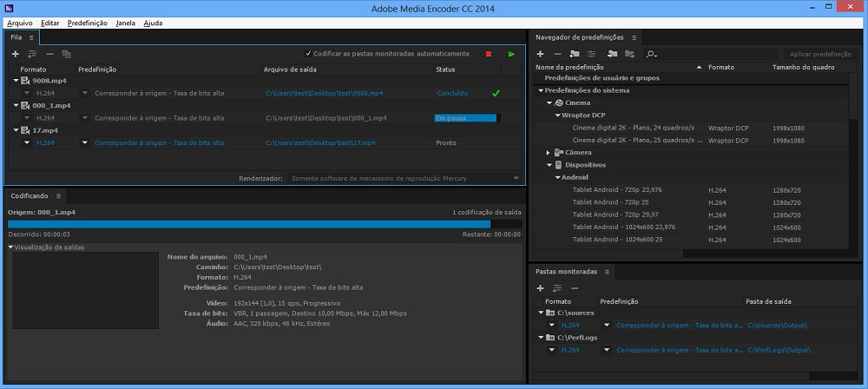Toggle Codificar as pastas monitoradas automaticamente
Image resolution: width=868 pixels, height=389 pixels.
pos(308,54)
